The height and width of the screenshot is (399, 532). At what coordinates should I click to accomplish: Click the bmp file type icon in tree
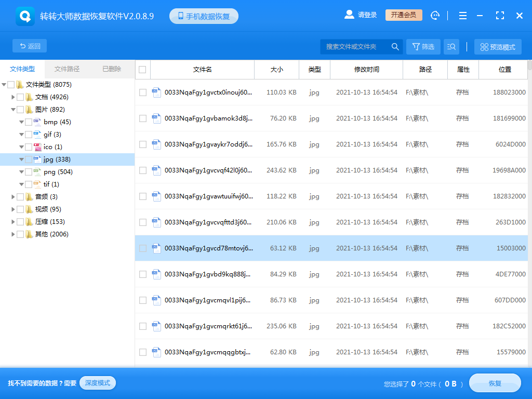point(37,122)
